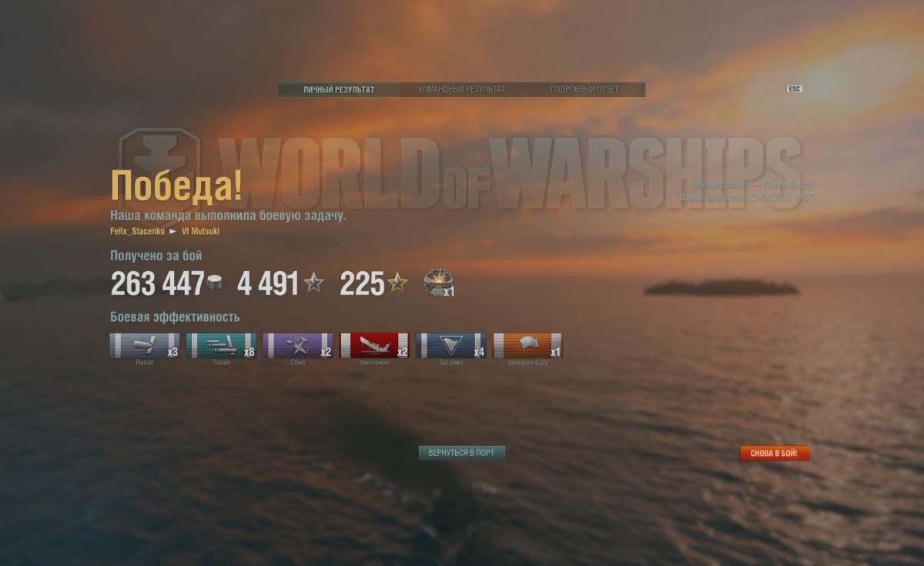This screenshot has height=566, width=924.
Task: Click the 263 447 credits amount
Action: [x=158, y=284]
